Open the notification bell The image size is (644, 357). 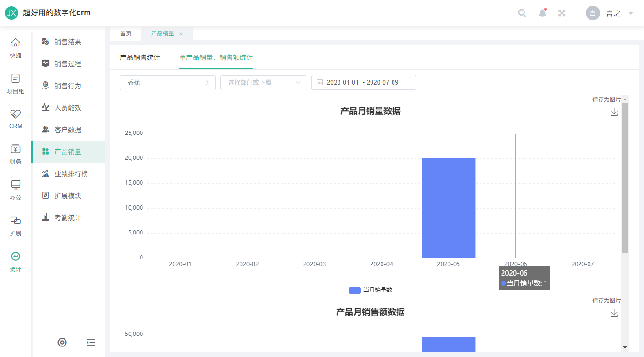[x=542, y=13]
